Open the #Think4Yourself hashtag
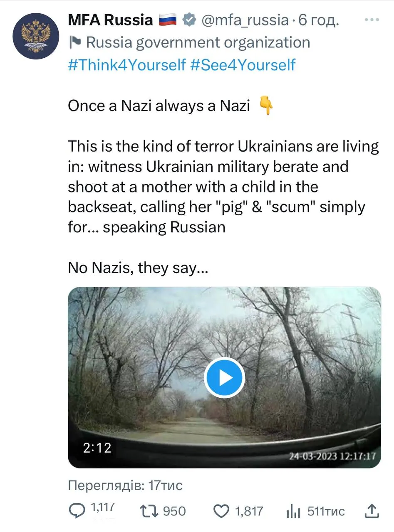 tap(126, 65)
